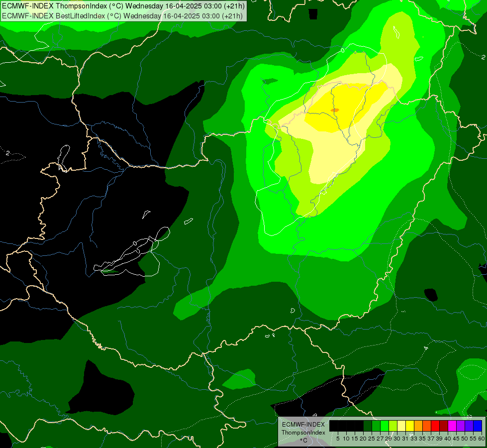Screen dimensions: 487x448
Task: Pick the bright yellow 31–33 legend swatch
Action: click(410, 426)
